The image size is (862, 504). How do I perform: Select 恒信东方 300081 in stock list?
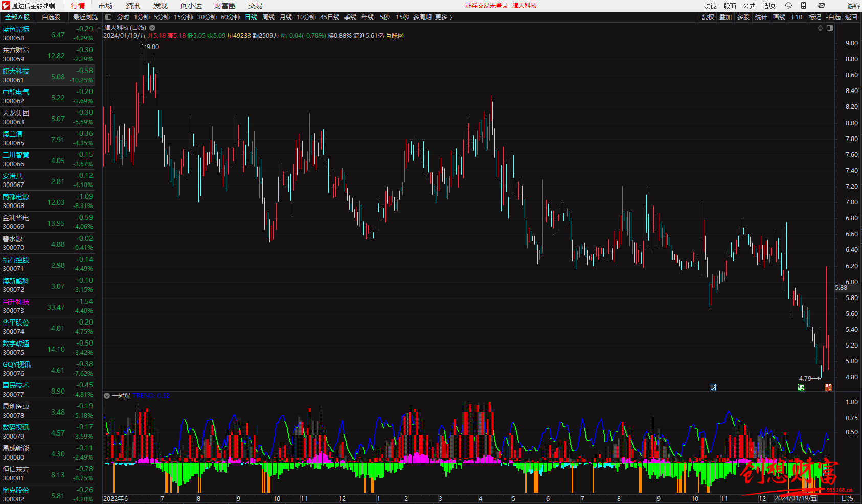click(48, 473)
